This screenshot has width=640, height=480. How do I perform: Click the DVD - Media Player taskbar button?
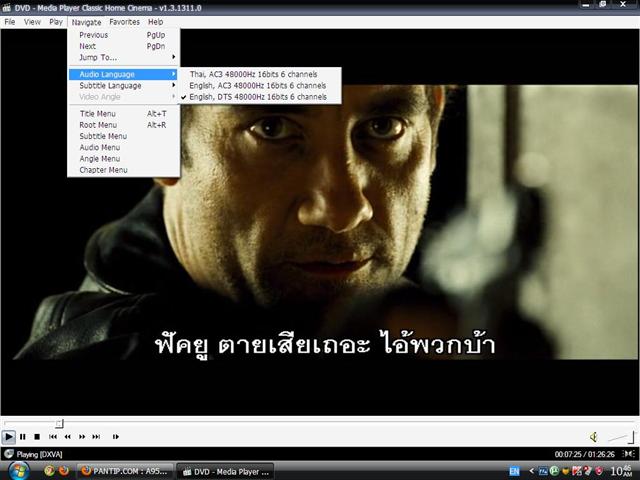225,472
